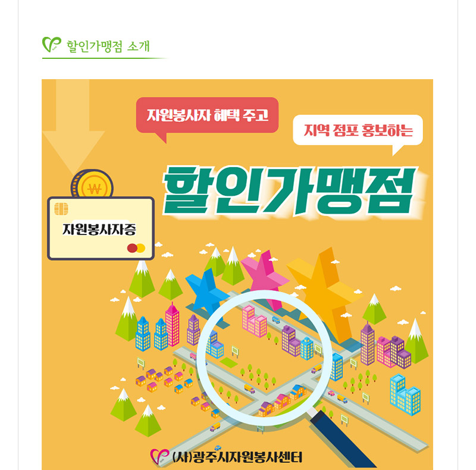The width and height of the screenshot is (476, 470).
Task: Click the large green 할인가맹점 title
Action: (x=289, y=192)
